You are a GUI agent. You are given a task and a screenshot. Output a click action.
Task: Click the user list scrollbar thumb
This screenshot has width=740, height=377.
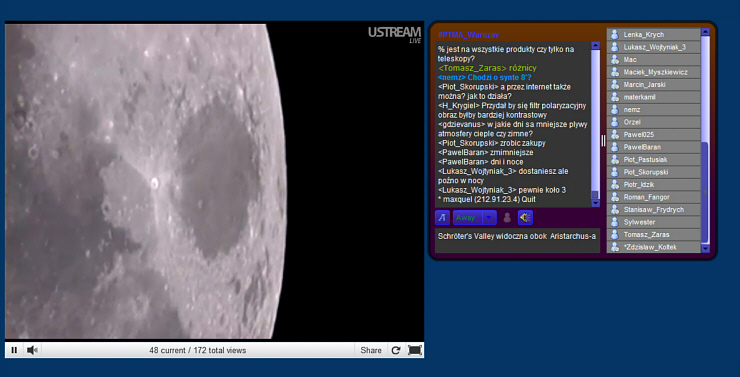tap(705, 193)
